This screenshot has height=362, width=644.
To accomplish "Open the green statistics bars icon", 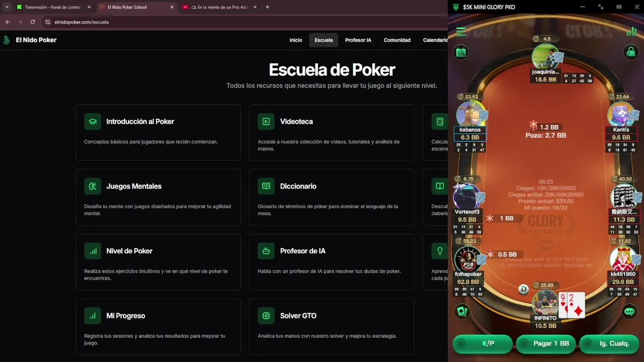I will [631, 32].
